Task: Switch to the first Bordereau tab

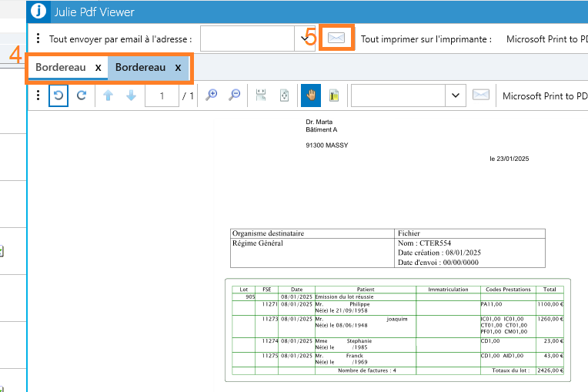Action: coord(60,68)
